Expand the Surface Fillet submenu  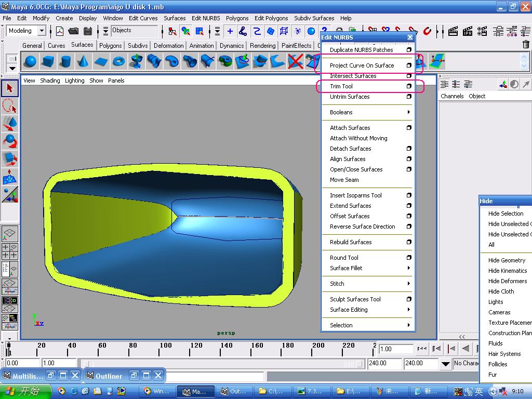click(x=368, y=268)
